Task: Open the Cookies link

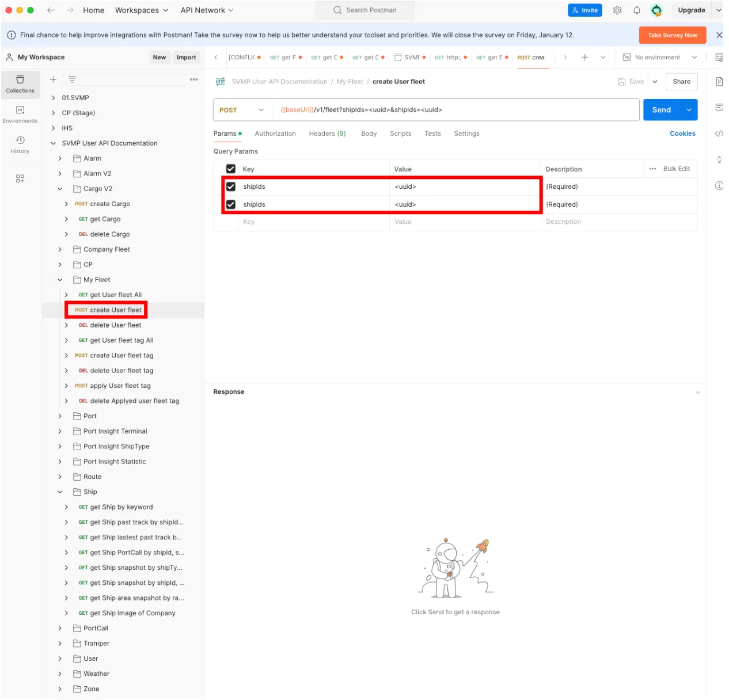Action: pyautogui.click(x=682, y=134)
